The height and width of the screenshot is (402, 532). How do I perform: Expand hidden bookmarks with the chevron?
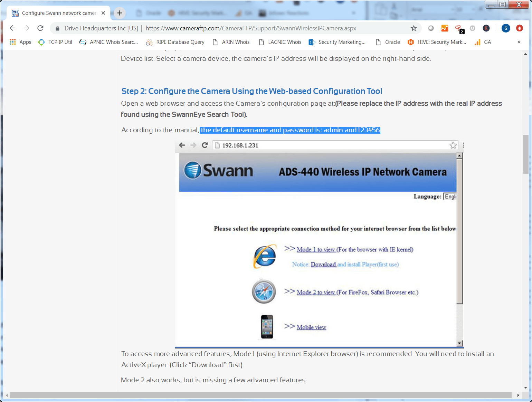519,42
